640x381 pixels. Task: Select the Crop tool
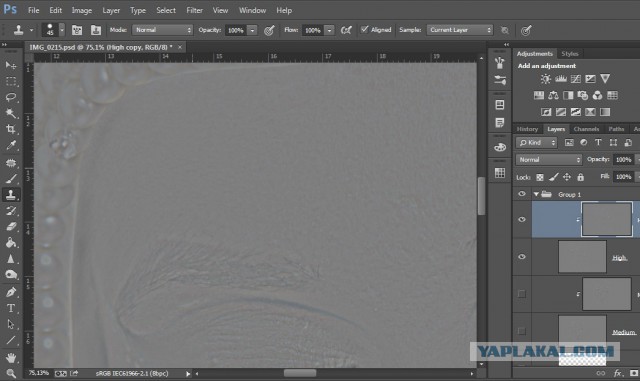(11, 129)
